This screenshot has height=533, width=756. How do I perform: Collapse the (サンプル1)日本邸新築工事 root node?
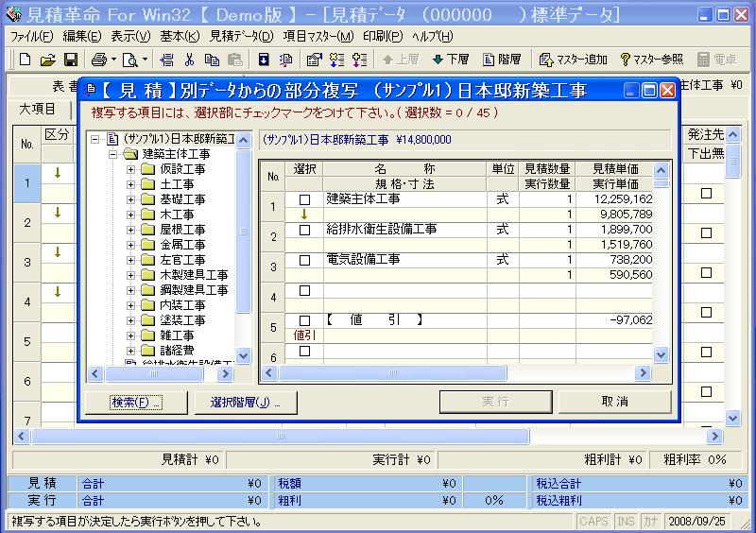[x=95, y=140]
